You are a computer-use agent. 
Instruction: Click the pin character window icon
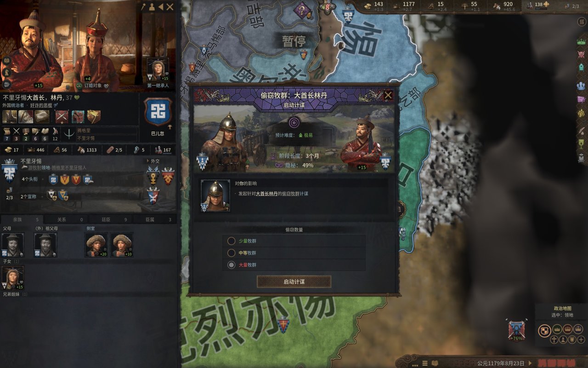click(x=143, y=7)
